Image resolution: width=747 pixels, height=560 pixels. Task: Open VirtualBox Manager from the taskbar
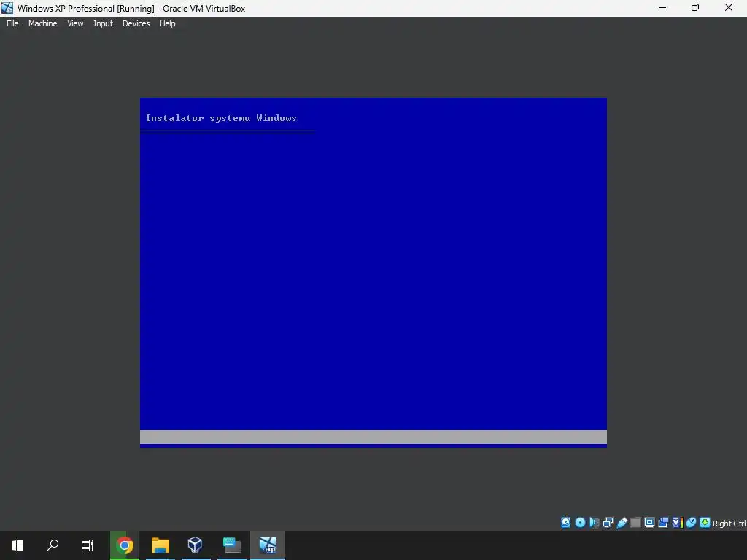[196, 545]
